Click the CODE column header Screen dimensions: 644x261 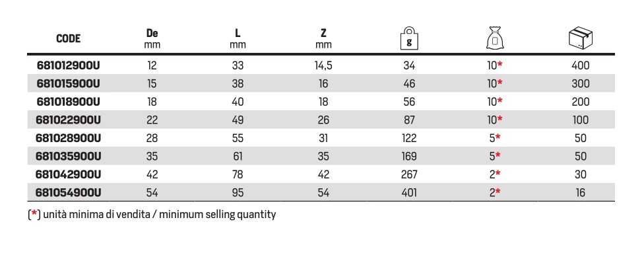click(x=69, y=39)
